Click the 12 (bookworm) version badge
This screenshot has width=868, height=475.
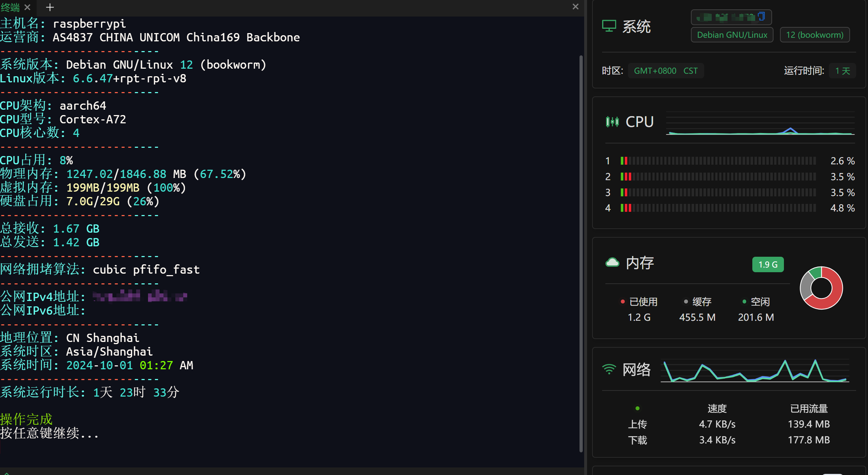coord(814,35)
